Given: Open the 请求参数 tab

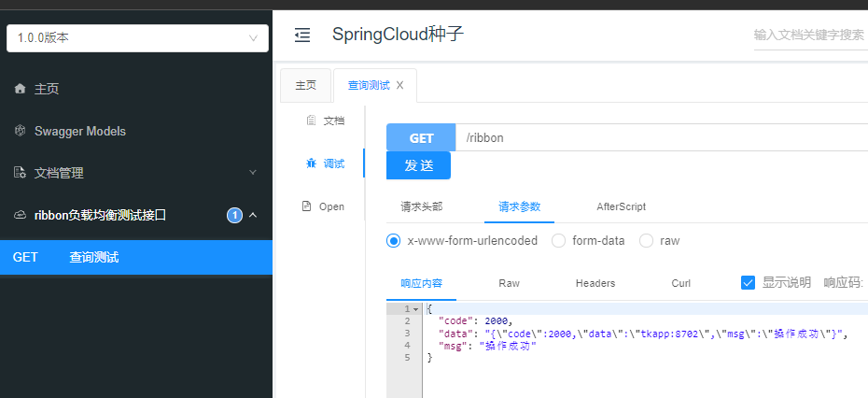Looking at the screenshot, I should (519, 206).
